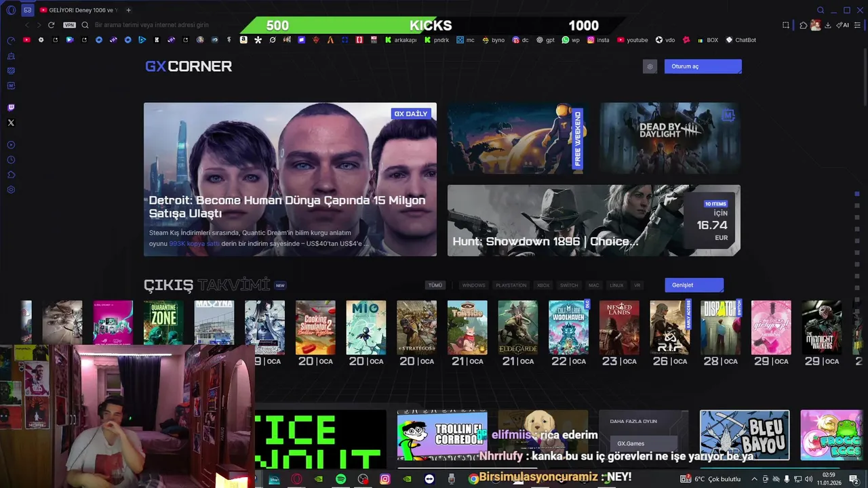The height and width of the screenshot is (488, 868).
Task: Open the Dispatch release thumbnail
Action: click(x=720, y=327)
